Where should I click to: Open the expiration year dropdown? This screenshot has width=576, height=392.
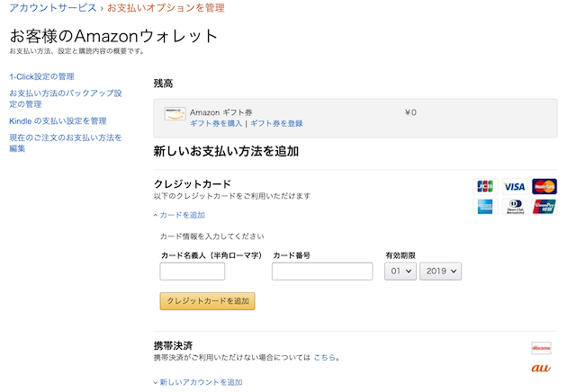click(x=441, y=271)
